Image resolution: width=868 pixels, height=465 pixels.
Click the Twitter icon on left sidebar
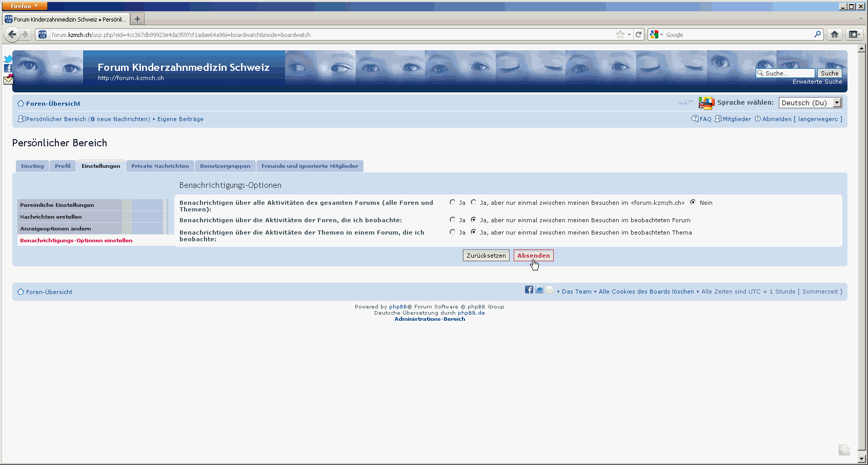click(8, 59)
